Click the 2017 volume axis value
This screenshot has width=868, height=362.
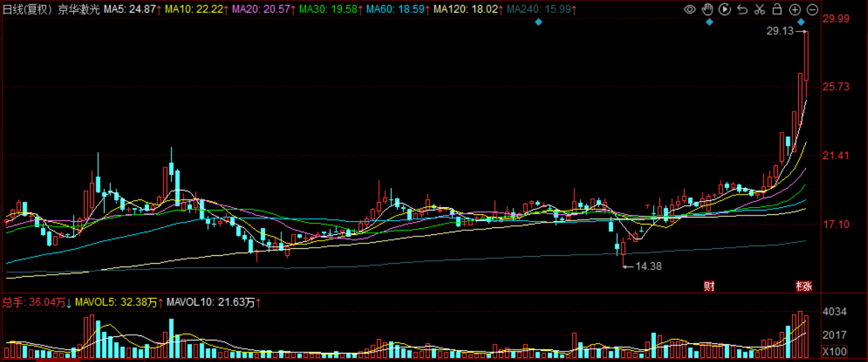point(835,335)
